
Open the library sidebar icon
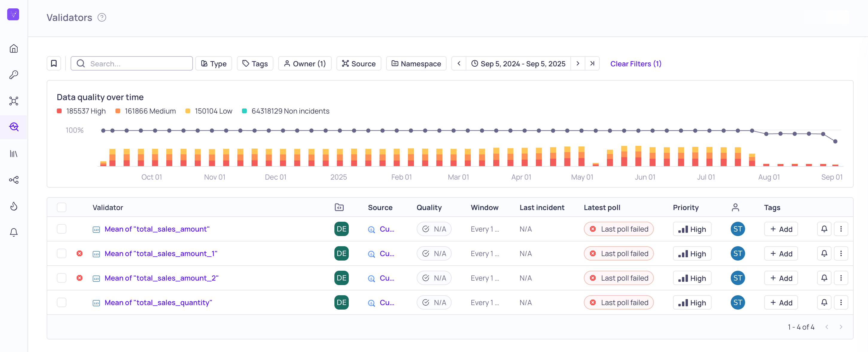(x=13, y=154)
